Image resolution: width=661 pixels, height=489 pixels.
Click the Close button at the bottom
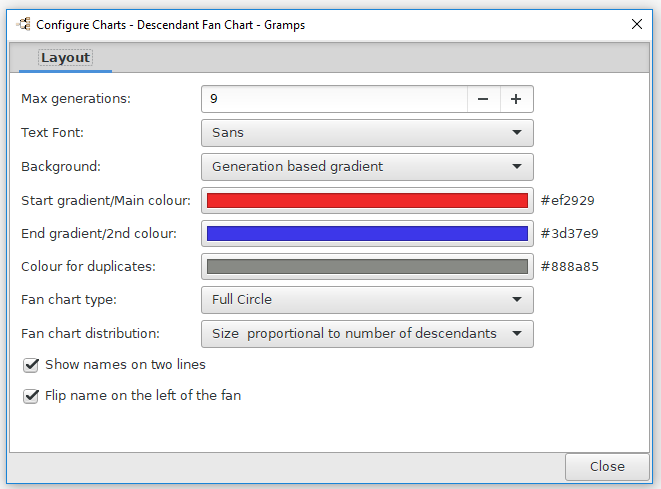coord(607,467)
